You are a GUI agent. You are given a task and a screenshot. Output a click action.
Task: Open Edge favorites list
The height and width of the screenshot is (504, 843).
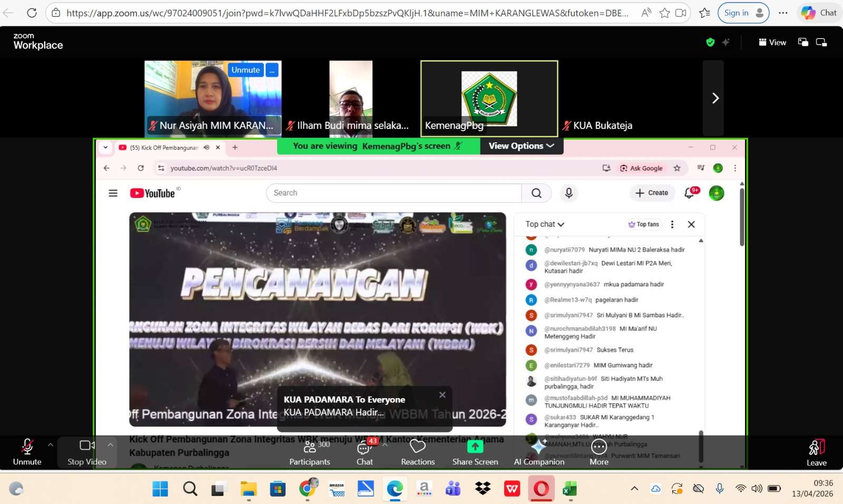(x=704, y=13)
